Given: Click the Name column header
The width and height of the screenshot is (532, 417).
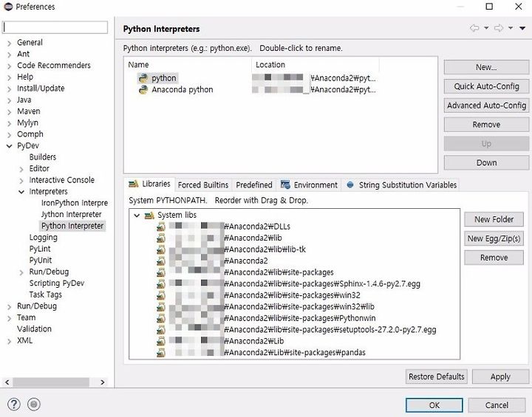Looking at the screenshot, I should (x=188, y=65).
